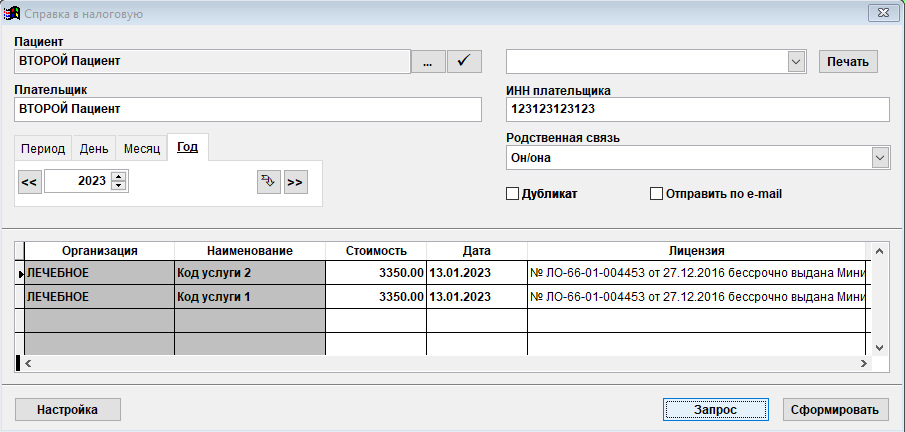The image size is (905, 432).
Task: Click the ИНН плательщика input field
Action: pos(697,109)
